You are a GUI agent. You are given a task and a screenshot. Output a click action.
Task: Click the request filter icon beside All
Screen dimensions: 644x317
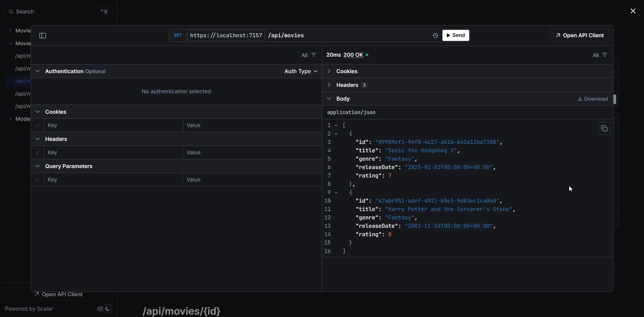pyautogui.click(x=314, y=55)
